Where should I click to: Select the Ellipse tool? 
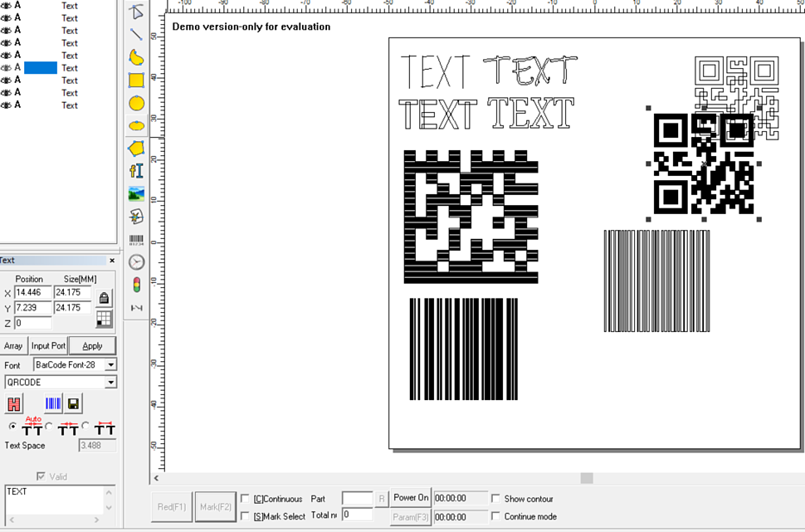(136, 126)
